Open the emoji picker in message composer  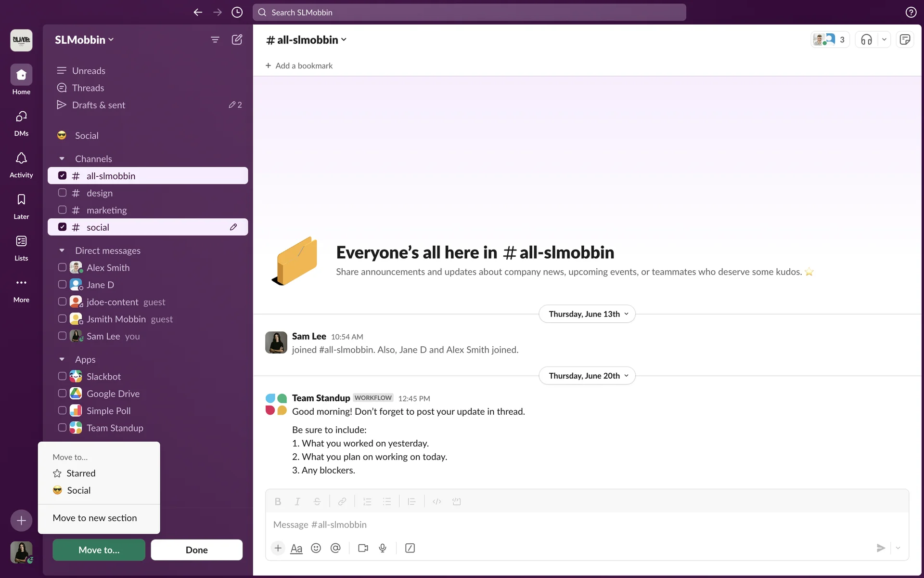click(x=316, y=548)
